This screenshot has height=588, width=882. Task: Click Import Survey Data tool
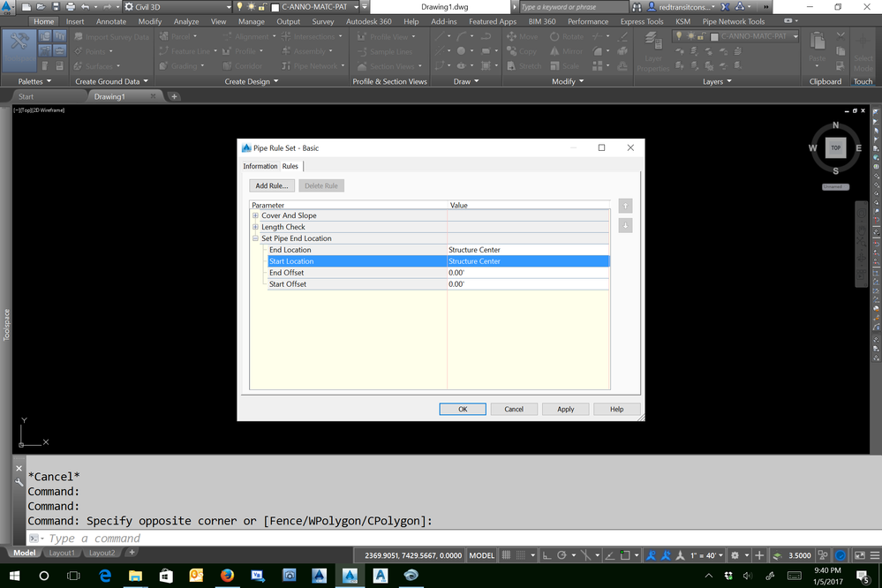pyautogui.click(x=111, y=37)
